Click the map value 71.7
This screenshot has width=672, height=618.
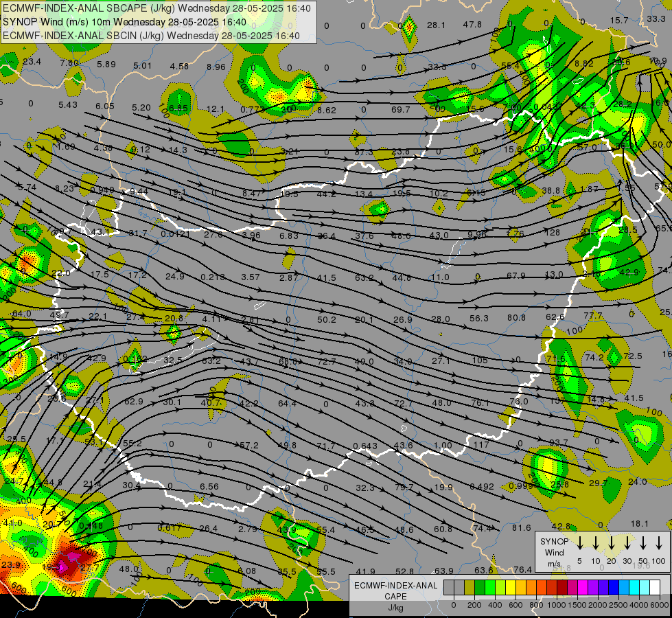(326, 446)
